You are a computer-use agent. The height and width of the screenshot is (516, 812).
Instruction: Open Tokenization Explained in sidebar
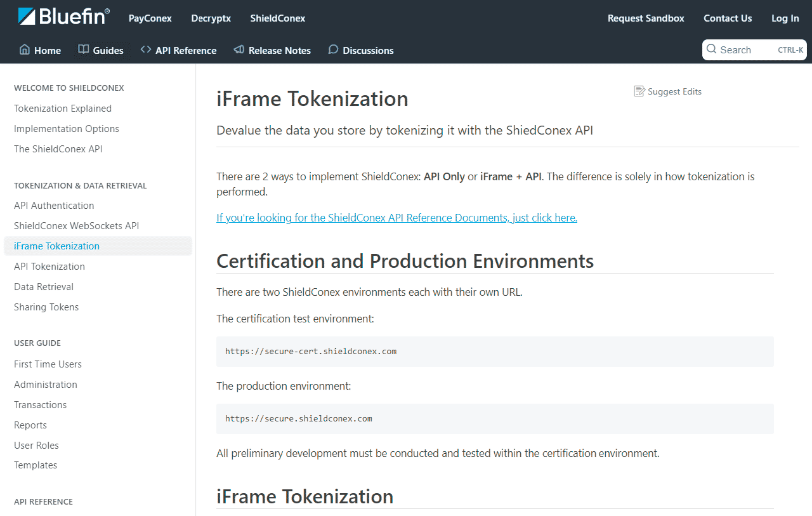(63, 109)
